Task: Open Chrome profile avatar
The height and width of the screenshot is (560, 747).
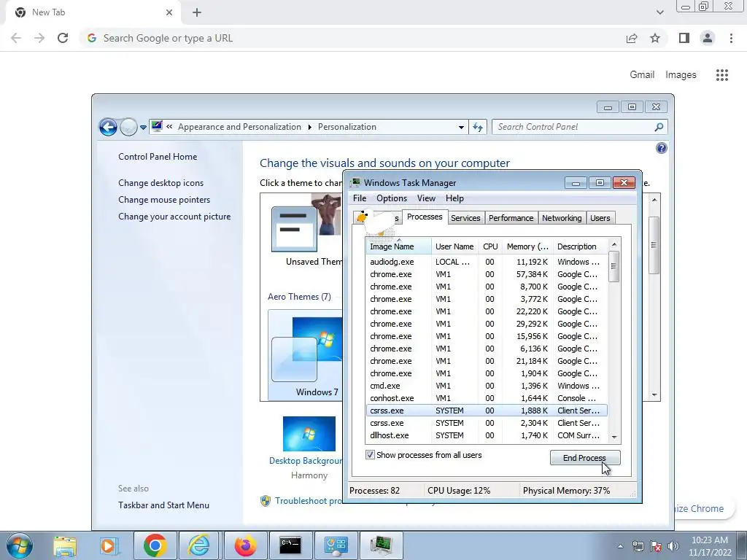Action: 708,38
